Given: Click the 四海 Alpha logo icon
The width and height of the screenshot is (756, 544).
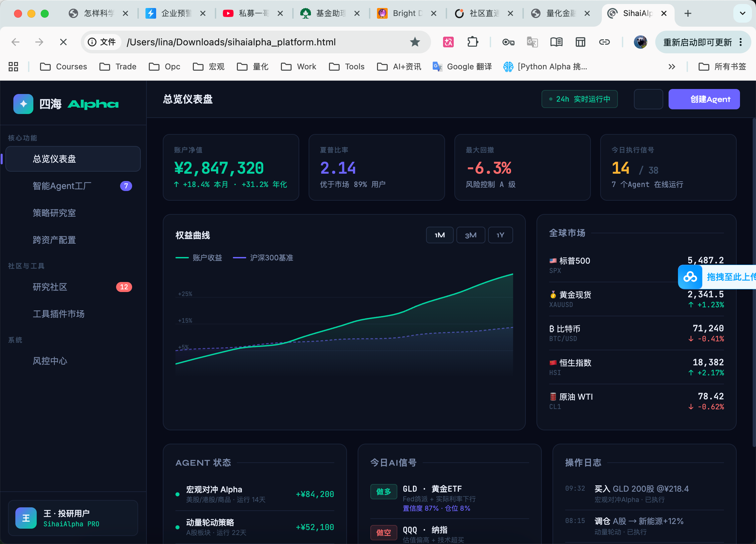Looking at the screenshot, I should (23, 104).
